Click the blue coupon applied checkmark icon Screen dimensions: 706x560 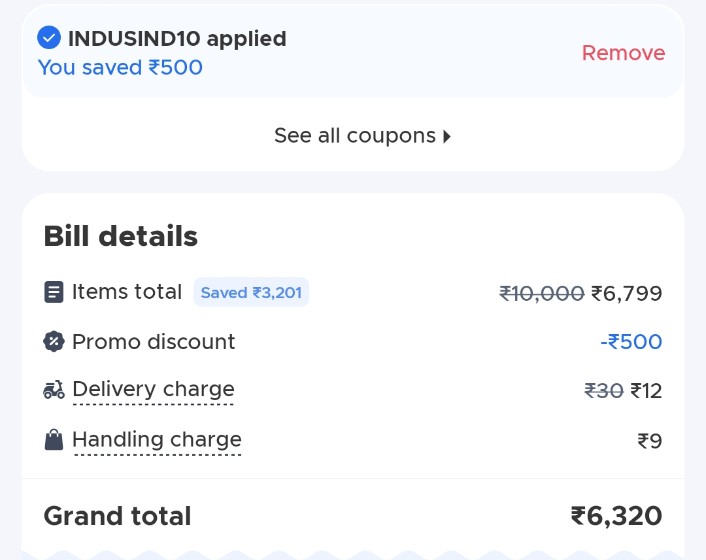[x=49, y=38]
